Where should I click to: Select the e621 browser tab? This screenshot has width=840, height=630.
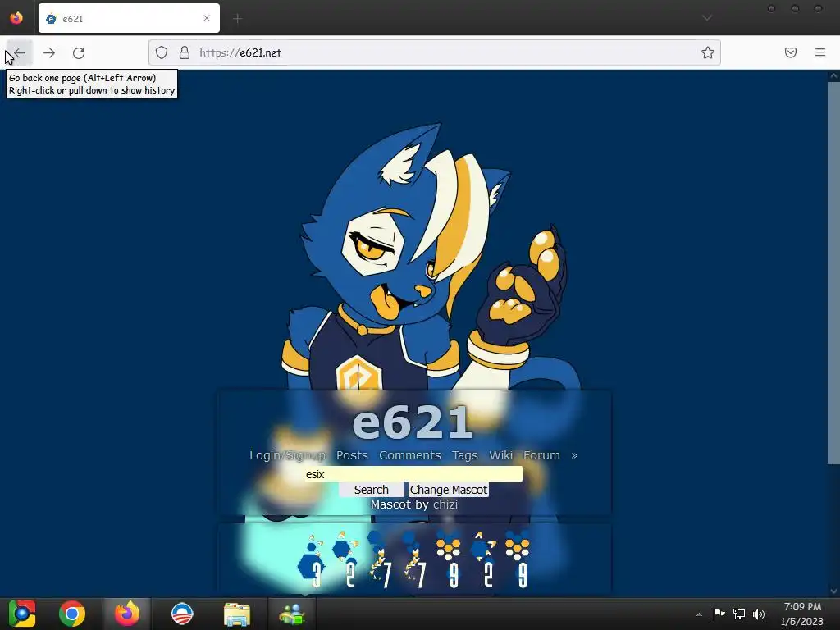129,18
